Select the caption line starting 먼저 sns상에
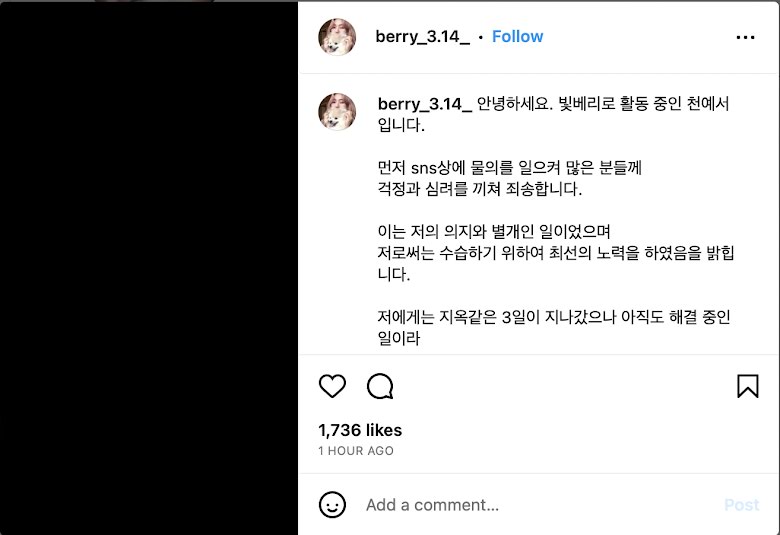 pyautogui.click(x=510, y=168)
